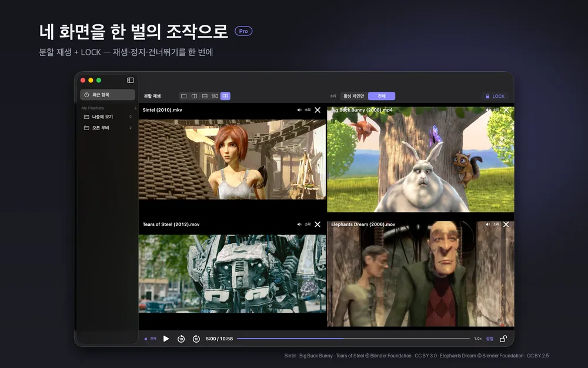The width and height of the screenshot is (588, 368).
Task: Open the 나중에 보기 playlist
Action: (x=108, y=117)
